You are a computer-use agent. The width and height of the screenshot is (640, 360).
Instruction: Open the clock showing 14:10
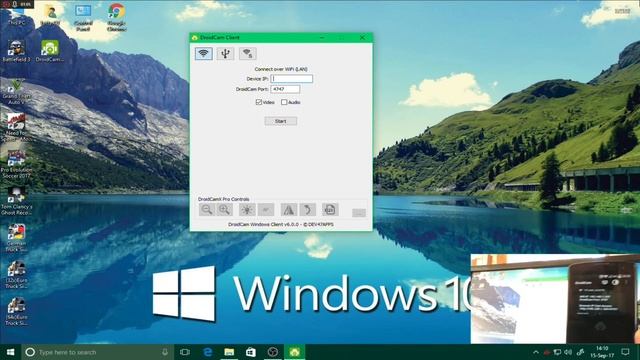[602, 352]
